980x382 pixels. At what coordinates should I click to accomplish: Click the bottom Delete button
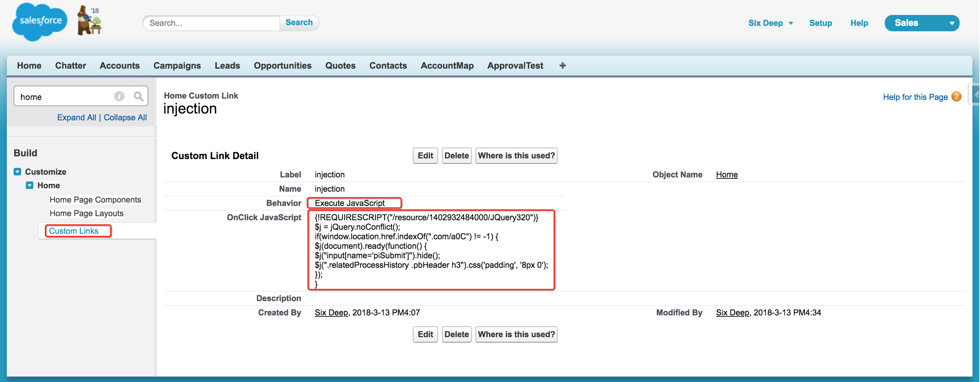[457, 334]
